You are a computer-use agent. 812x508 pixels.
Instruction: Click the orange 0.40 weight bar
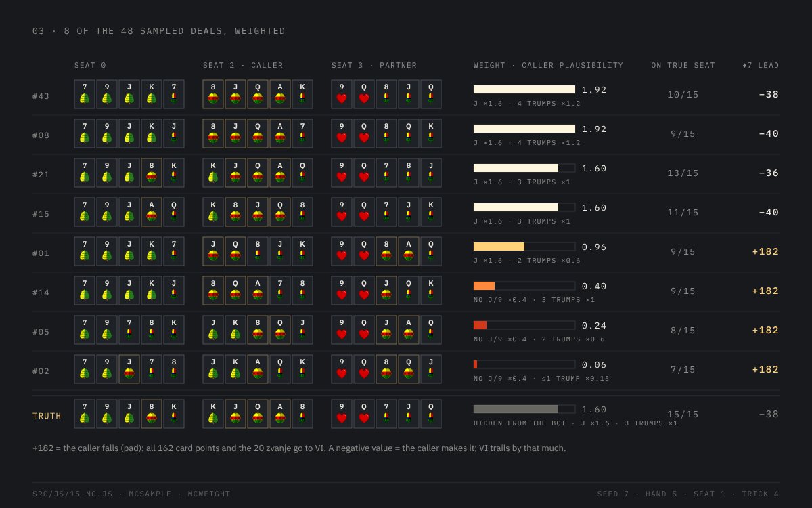click(524, 286)
